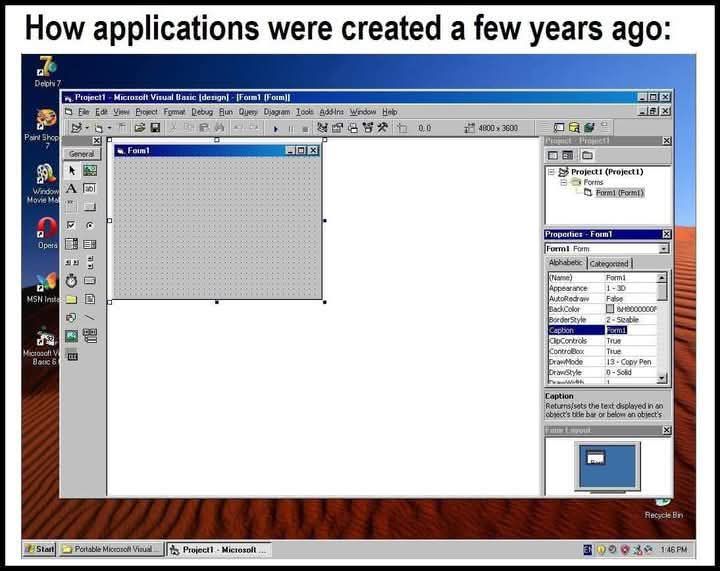Click the Save Project floppy icon
Screen dimensions: 720x571
155,128
